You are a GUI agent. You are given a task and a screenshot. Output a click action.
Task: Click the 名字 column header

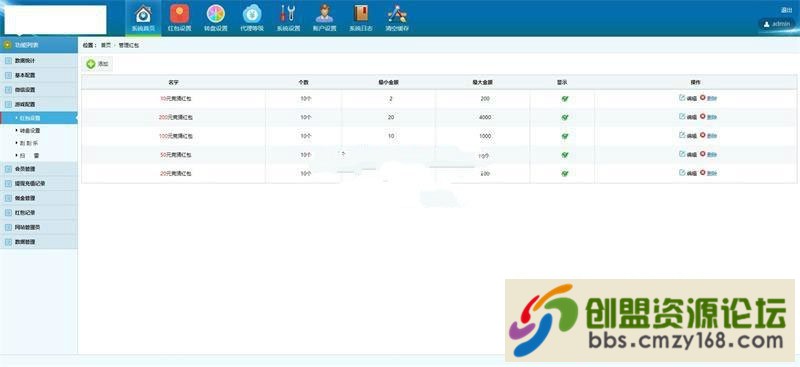click(x=173, y=82)
